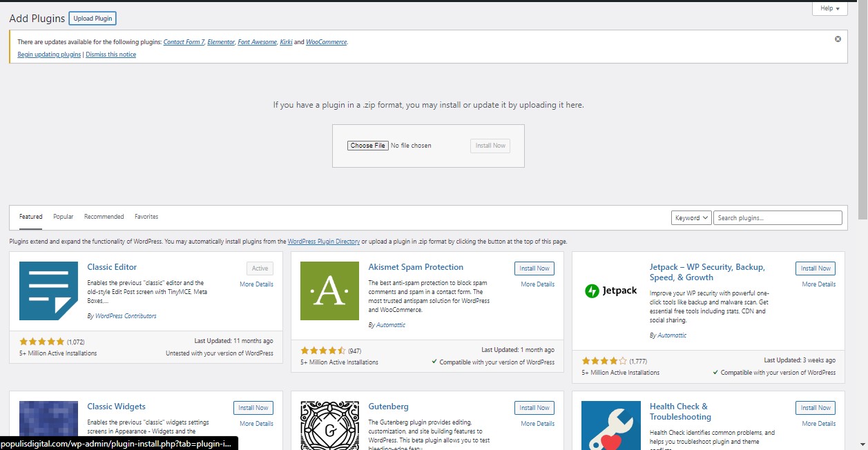Screen dimensions: 868x450
Task: Click the Begin updating plugins link
Action: pos(49,55)
